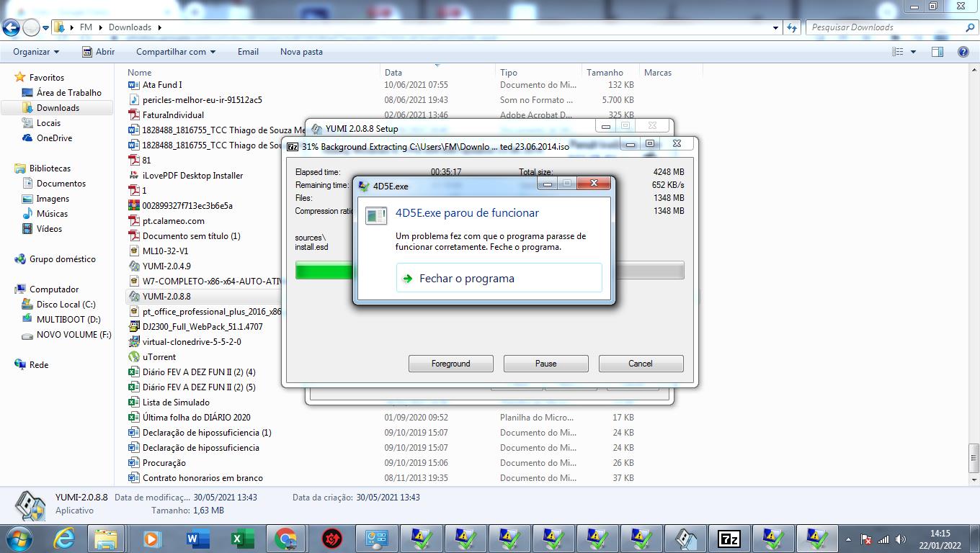The height and width of the screenshot is (553, 980).
Task: Click the green extraction progress bar
Action: tap(324, 271)
